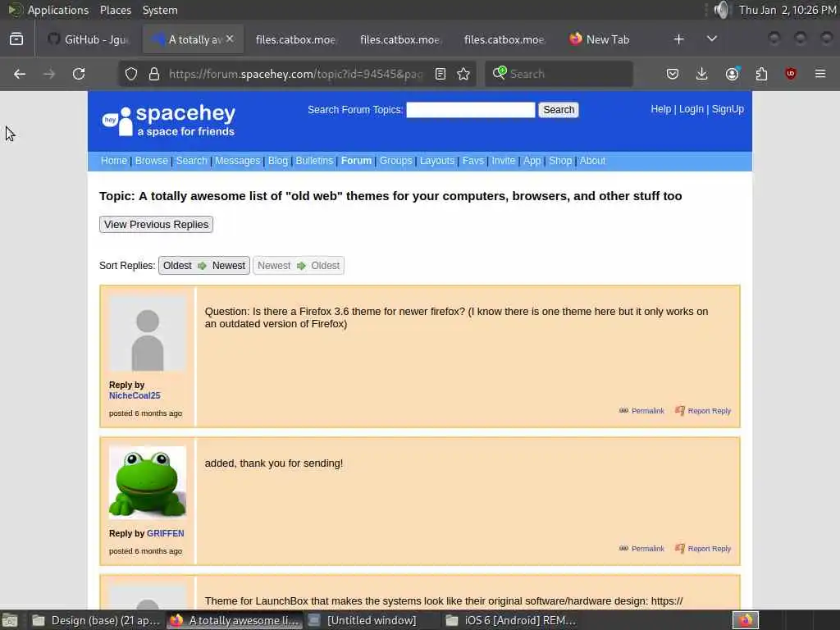Open GRIFFEN's profile link
This screenshot has height=630, width=840.
[165, 533]
